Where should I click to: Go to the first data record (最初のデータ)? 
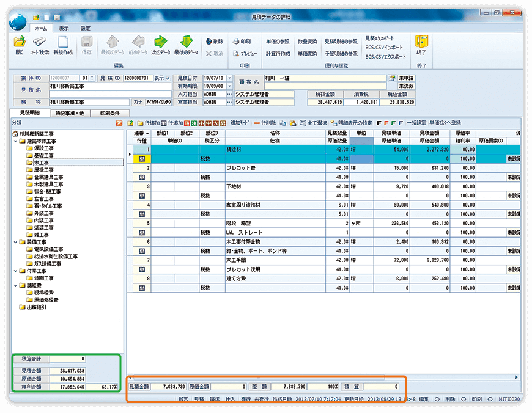(x=113, y=45)
